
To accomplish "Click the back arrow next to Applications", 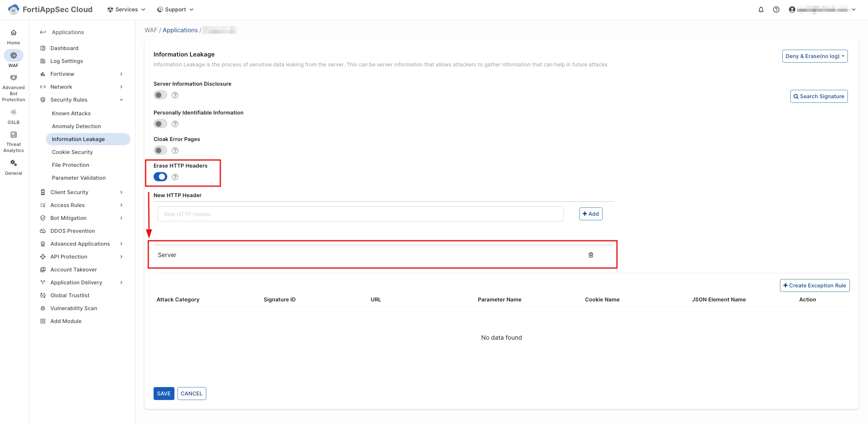I will (43, 32).
